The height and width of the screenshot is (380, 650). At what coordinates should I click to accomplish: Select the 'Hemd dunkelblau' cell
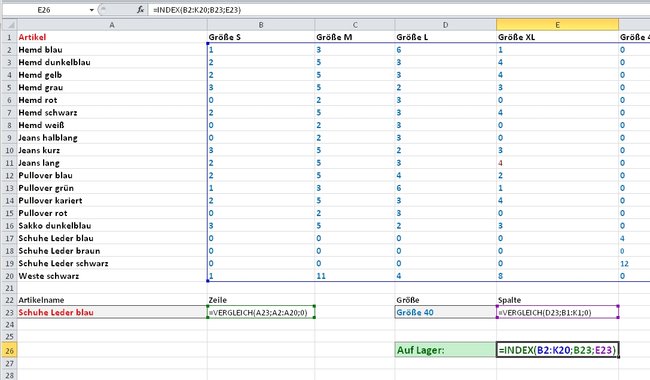pos(112,62)
